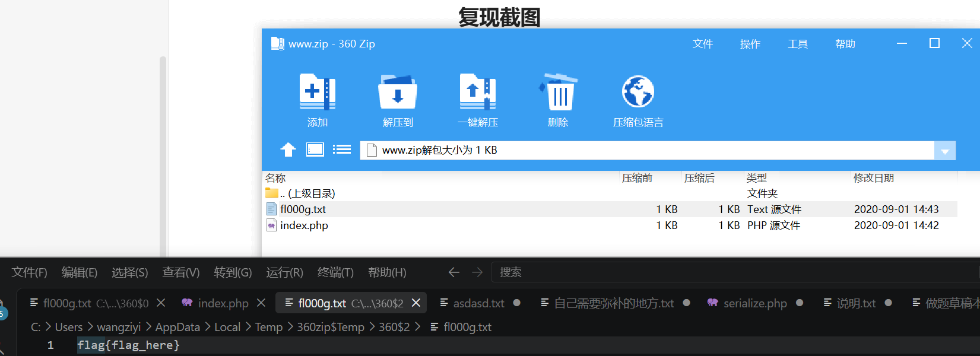Open the 运行(R) menu in the editor
This screenshot has width=980, height=356.
[285, 272]
